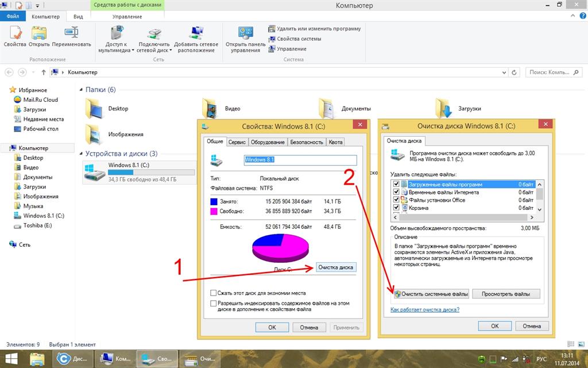
Task: Switch to Quota (Квота) tab in Properties
Action: [x=335, y=142]
